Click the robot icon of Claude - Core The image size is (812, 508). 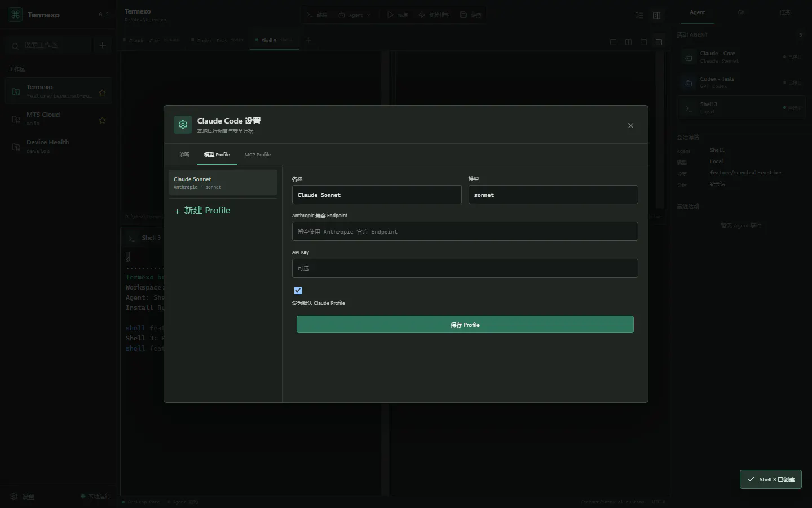point(689,58)
